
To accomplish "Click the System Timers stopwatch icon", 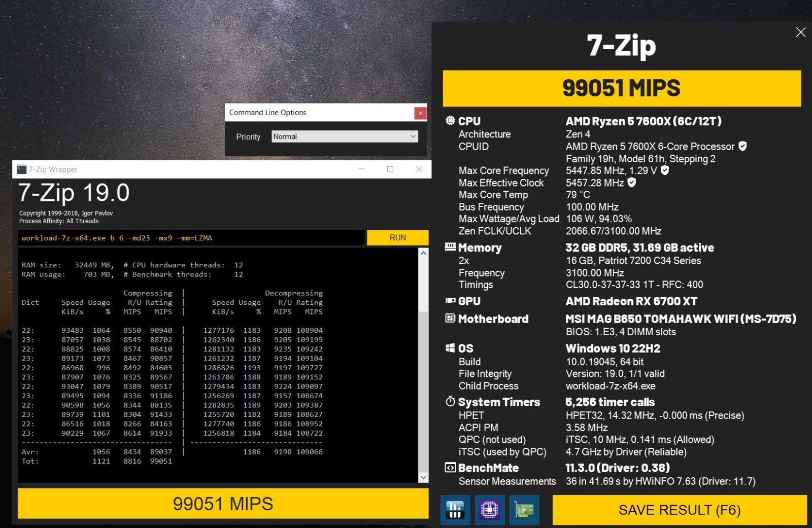I will point(450,401).
